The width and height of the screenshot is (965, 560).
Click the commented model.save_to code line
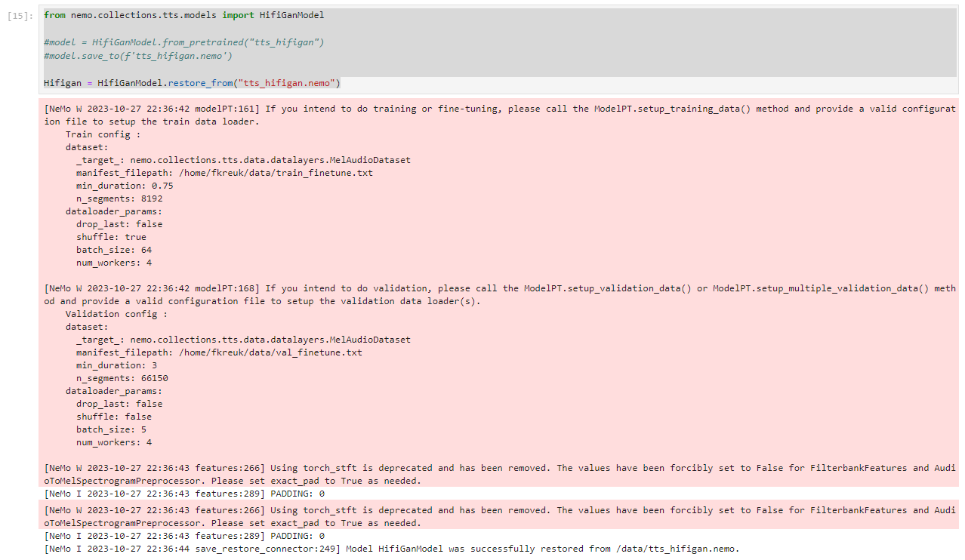pos(138,56)
